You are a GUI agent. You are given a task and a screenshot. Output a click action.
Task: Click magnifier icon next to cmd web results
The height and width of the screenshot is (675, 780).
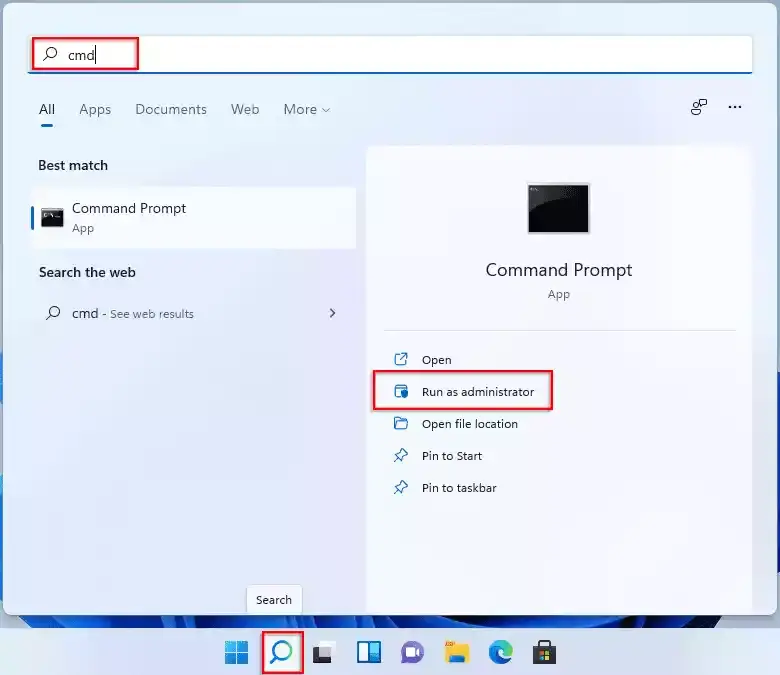click(53, 313)
